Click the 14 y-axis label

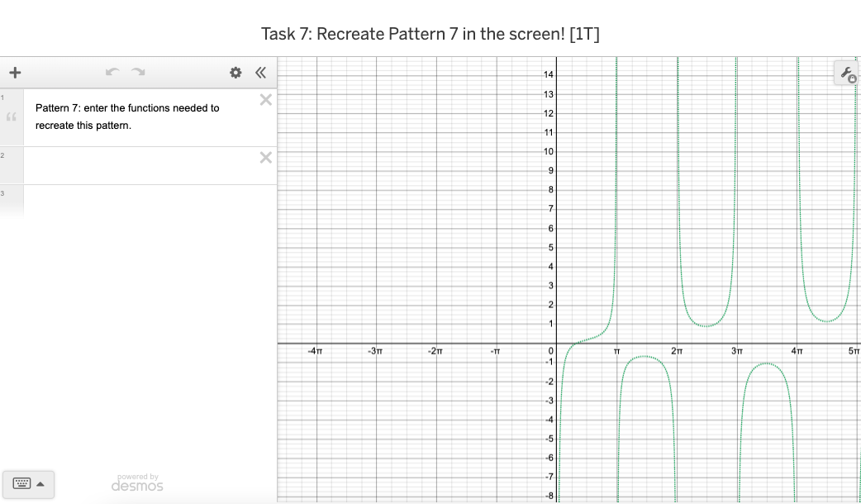click(x=549, y=75)
